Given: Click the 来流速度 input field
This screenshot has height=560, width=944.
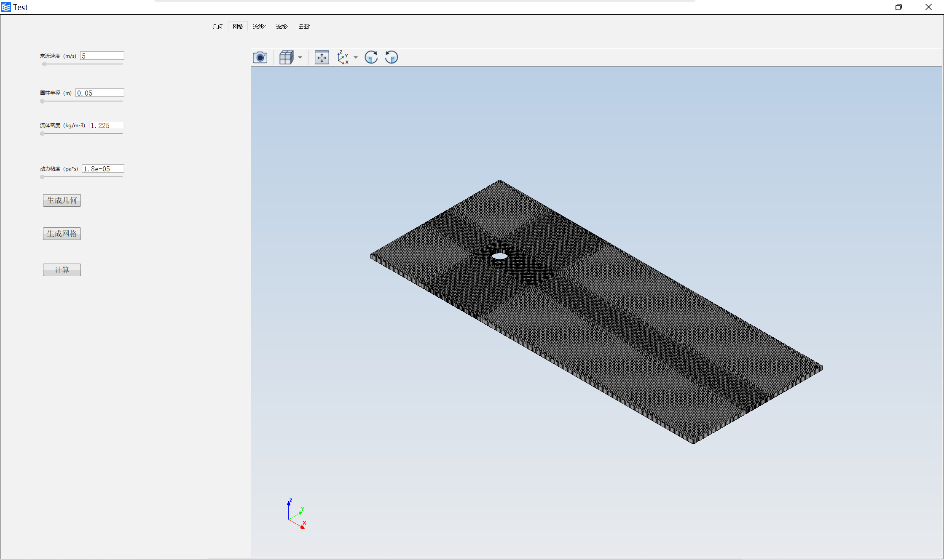Looking at the screenshot, I should click(102, 56).
